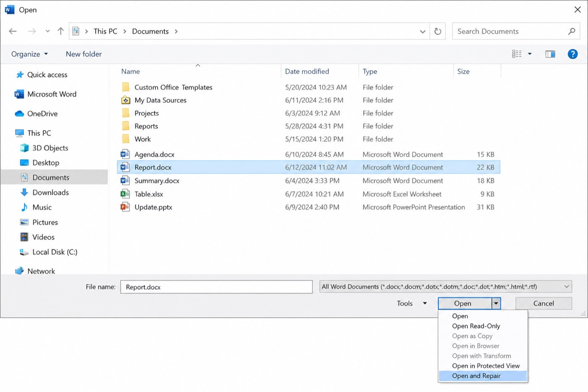Click the Open button's dropdown arrow
The width and height of the screenshot is (588, 392).
(496, 303)
